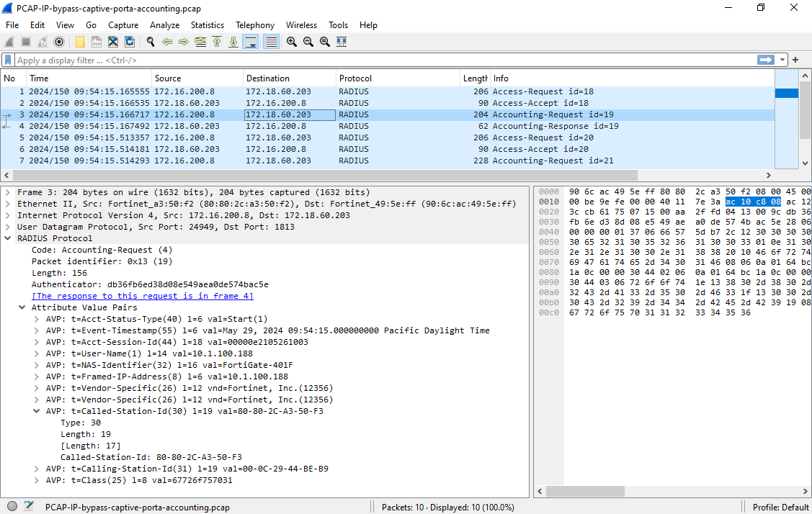This screenshot has height=514, width=812.
Task: Open capture options gear icon
Action: point(61,42)
